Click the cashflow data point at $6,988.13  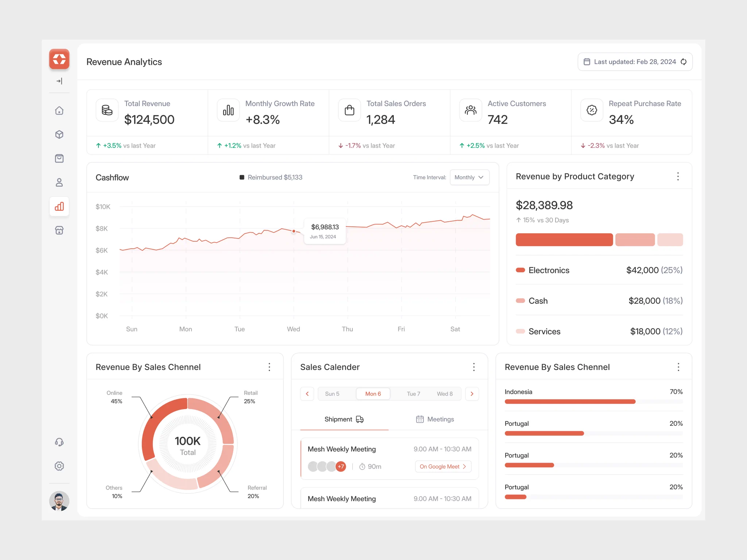click(294, 231)
